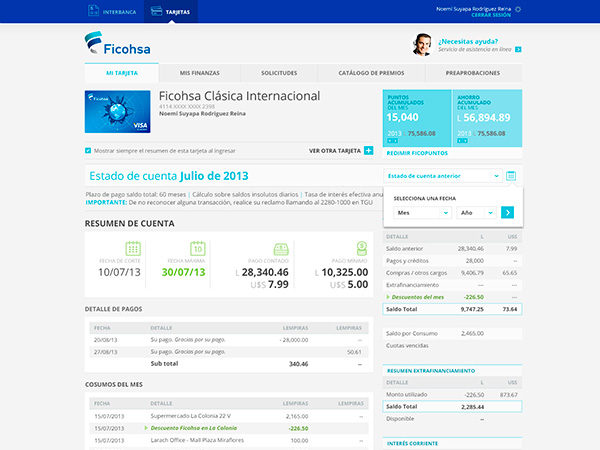
Task: Click Resumen Extrafinanciamiento header
Action: tap(431, 371)
